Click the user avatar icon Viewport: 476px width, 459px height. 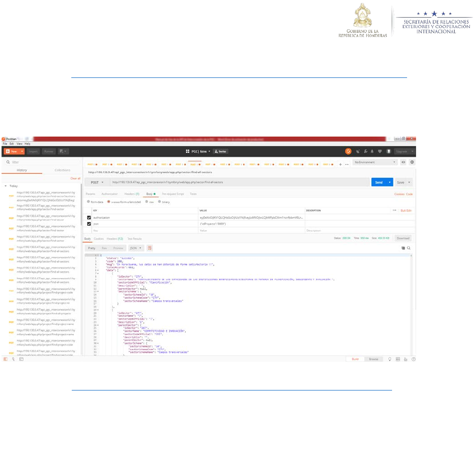click(389, 151)
